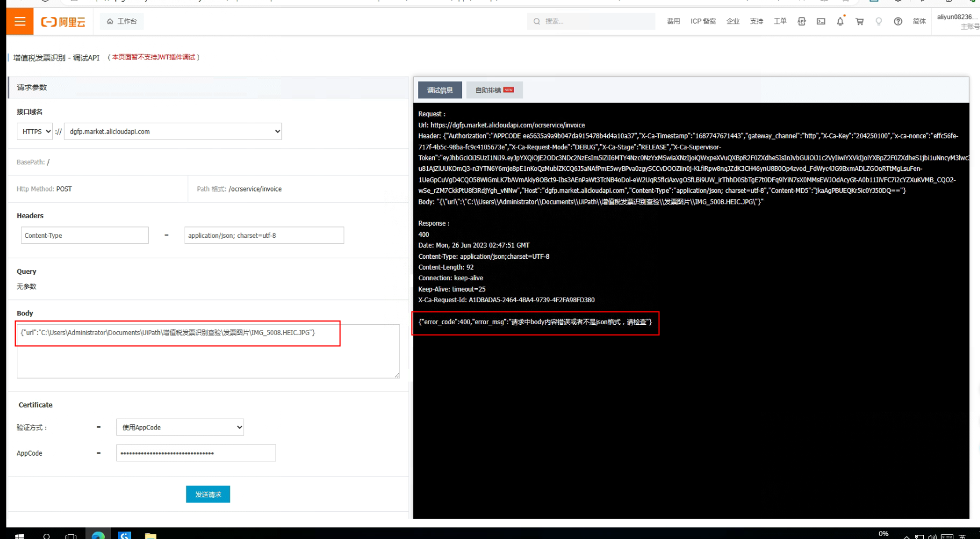Launch Cloud Shell terminal icon
This screenshot has height=539, width=980.
(x=821, y=21)
